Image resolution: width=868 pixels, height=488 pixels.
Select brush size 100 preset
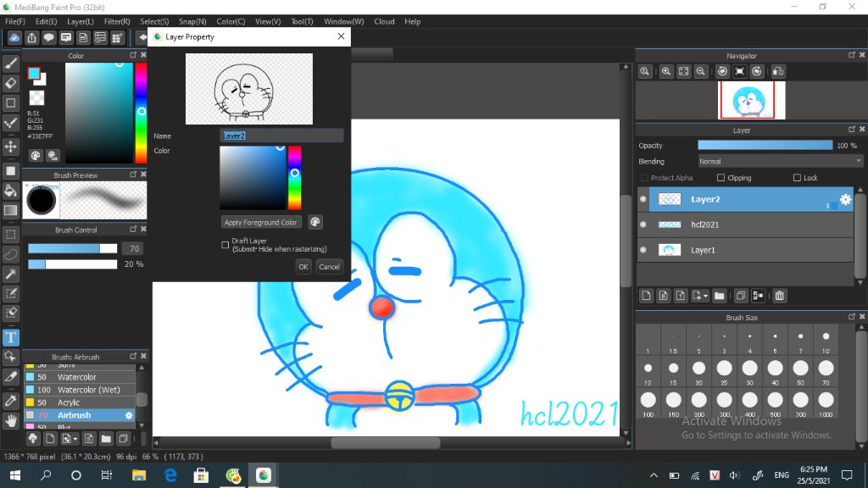[x=648, y=402]
